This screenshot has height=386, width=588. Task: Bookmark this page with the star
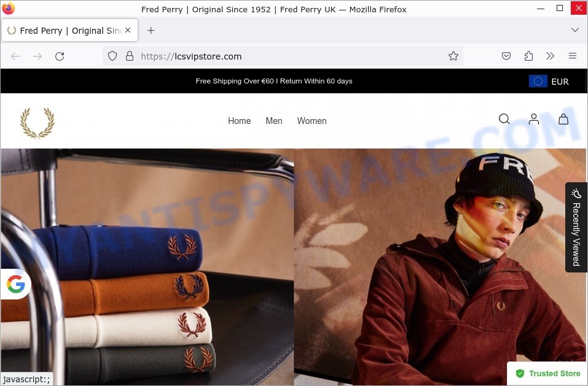click(453, 56)
